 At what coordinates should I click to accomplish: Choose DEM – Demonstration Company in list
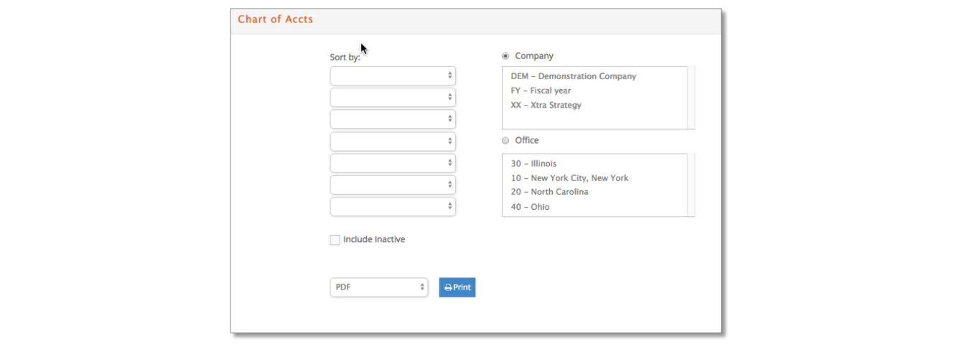tap(574, 76)
